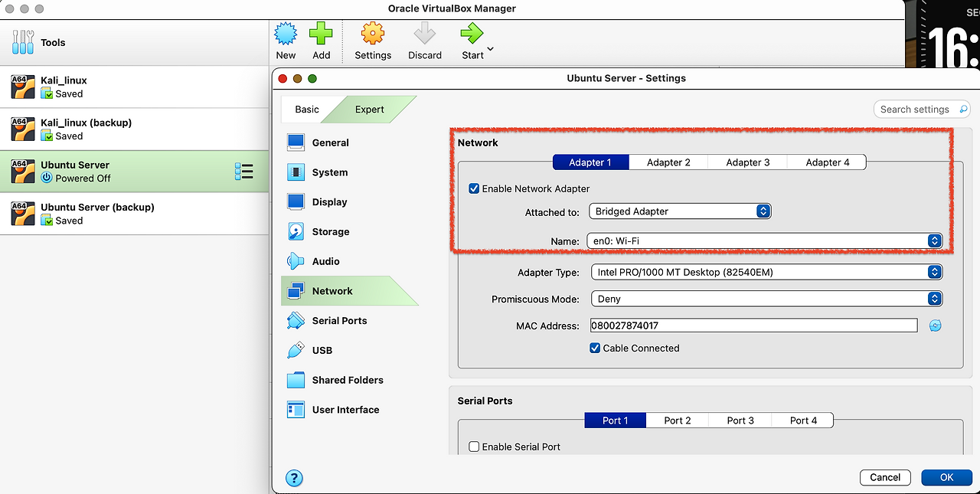Select the Kali_linux virtual machine
The image size is (980, 494).
[134, 87]
